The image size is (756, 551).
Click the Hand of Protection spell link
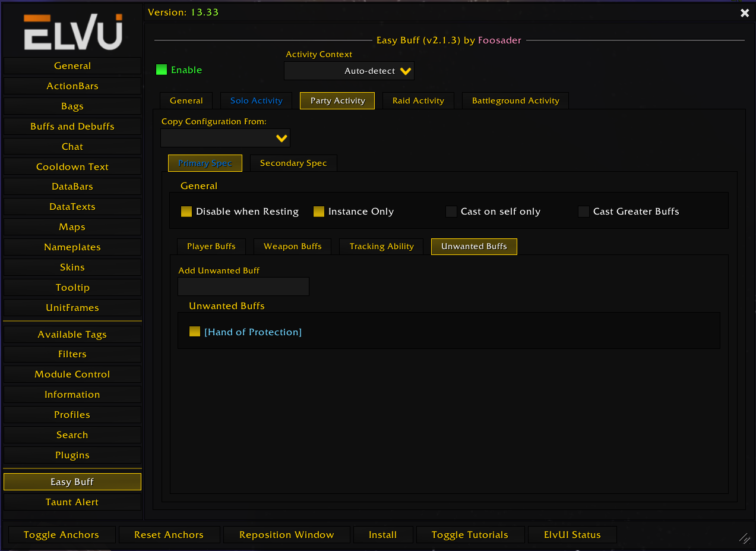tap(253, 332)
